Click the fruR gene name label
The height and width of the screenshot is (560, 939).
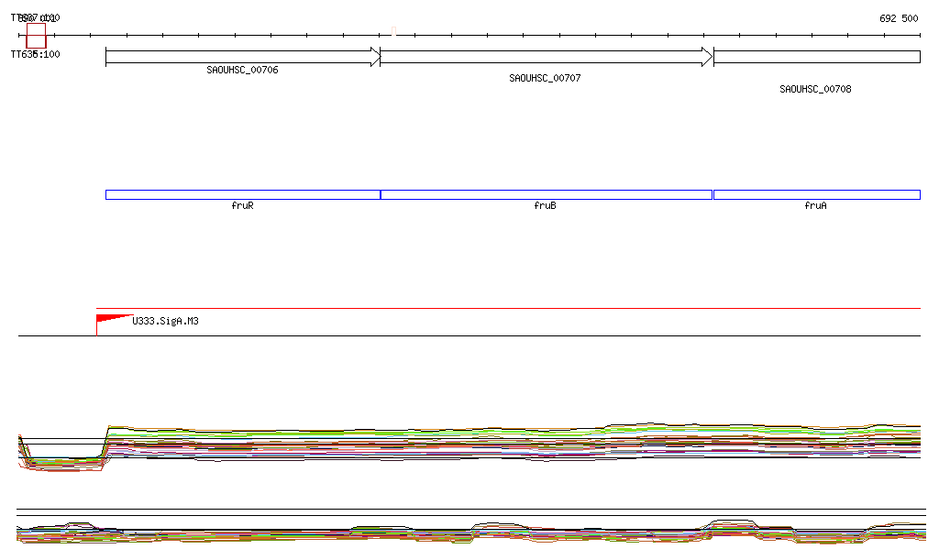click(242, 206)
